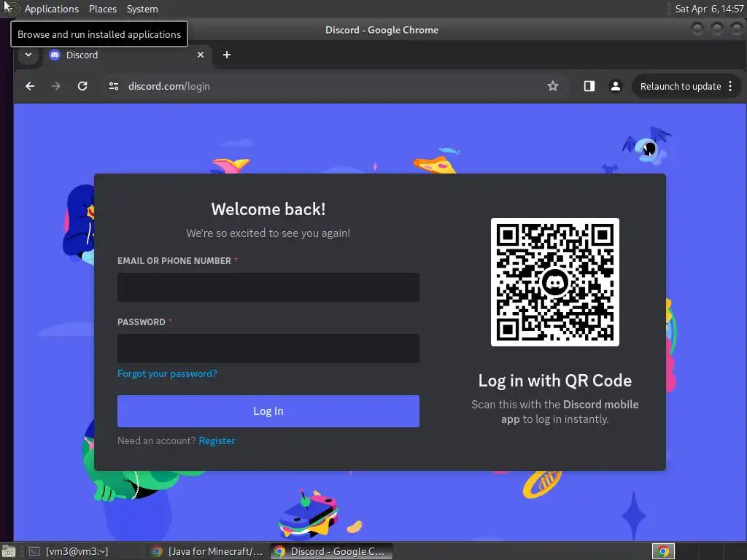Viewport: 747px width, 560px height.
Task: Click the Log In button
Action: (x=268, y=411)
